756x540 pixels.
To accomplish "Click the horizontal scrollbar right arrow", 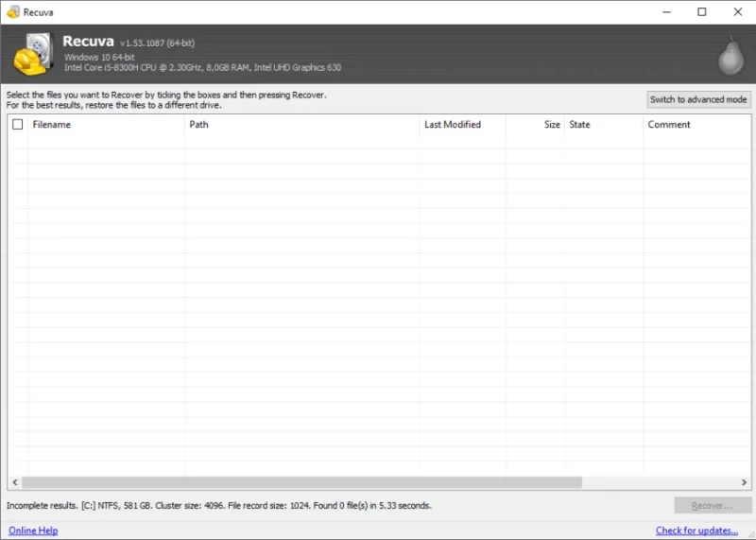I will (744, 482).
